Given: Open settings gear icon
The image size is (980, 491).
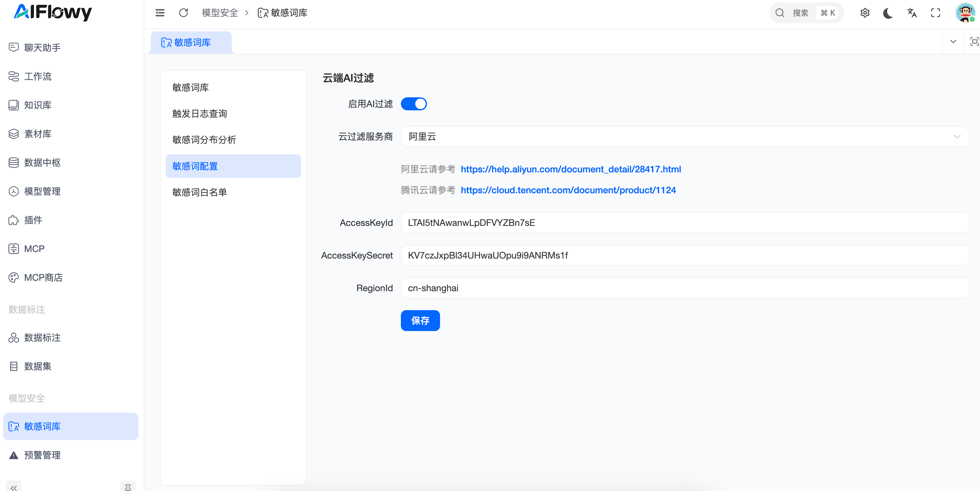Looking at the screenshot, I should tap(864, 13).
